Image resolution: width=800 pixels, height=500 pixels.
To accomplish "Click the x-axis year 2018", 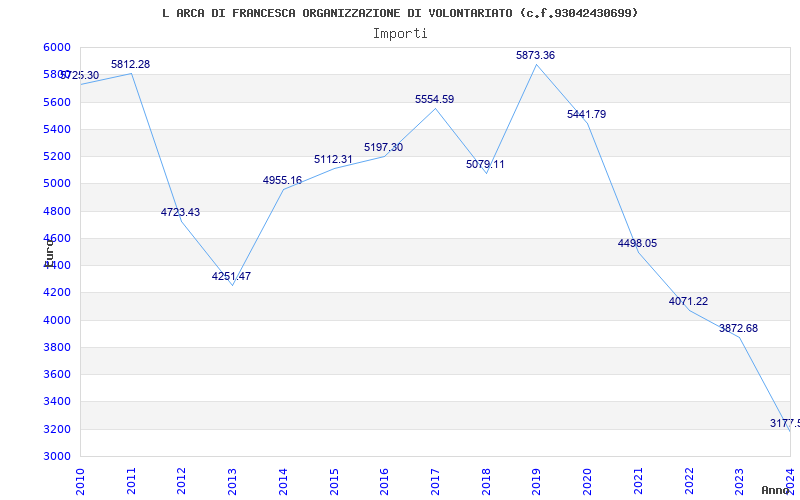I will tap(486, 481).
